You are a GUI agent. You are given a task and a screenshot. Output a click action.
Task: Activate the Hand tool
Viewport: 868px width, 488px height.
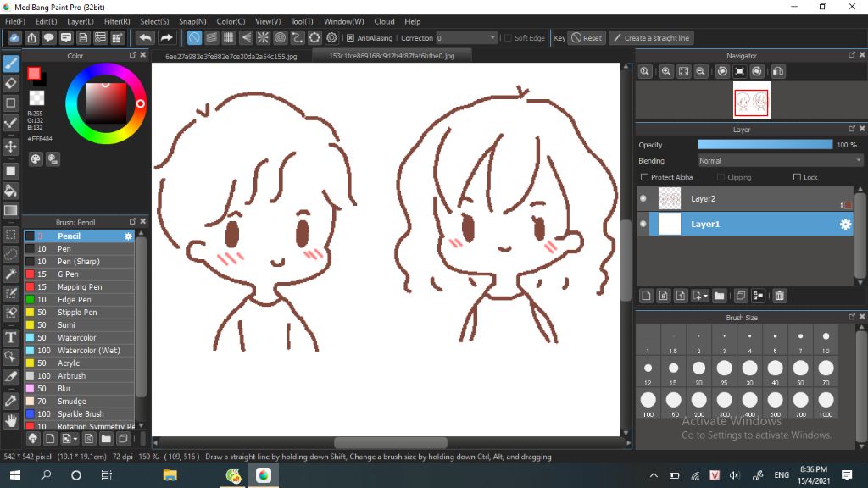tap(11, 421)
